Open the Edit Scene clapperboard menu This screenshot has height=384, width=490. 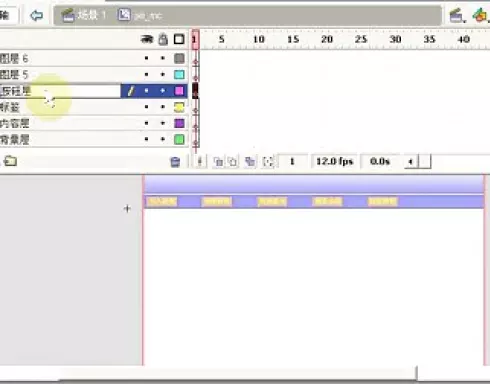pos(457,15)
